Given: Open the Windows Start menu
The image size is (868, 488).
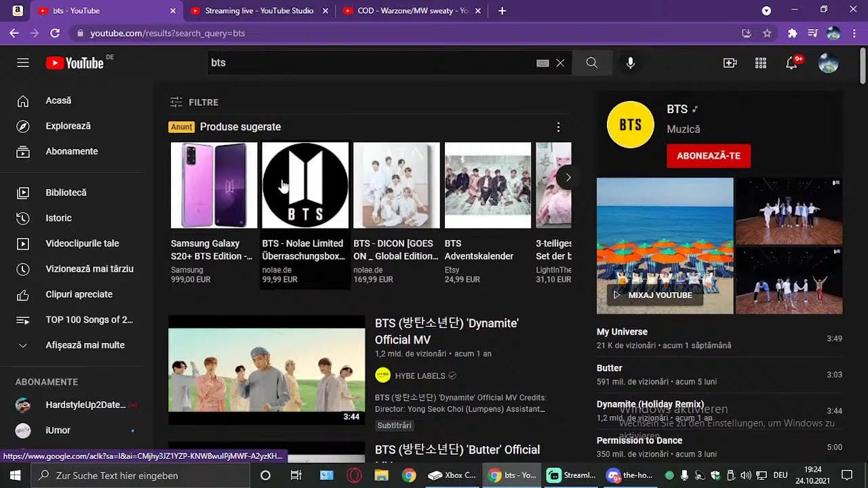Looking at the screenshot, I should 15,475.
